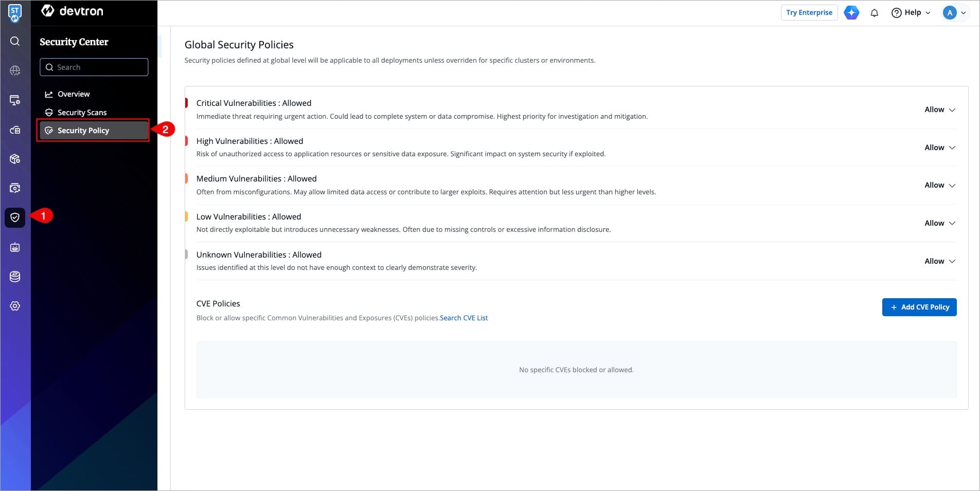Click the database stack icon in left rail
The image size is (980, 491).
(15, 277)
